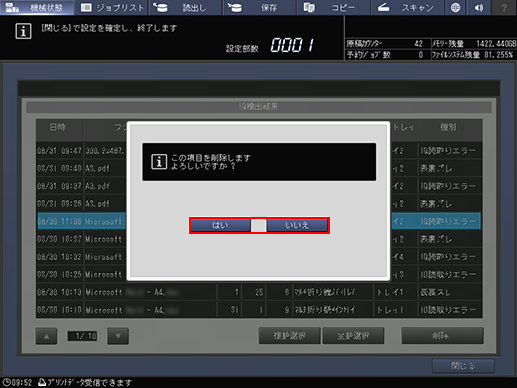Open the 読出し tab

186,7
